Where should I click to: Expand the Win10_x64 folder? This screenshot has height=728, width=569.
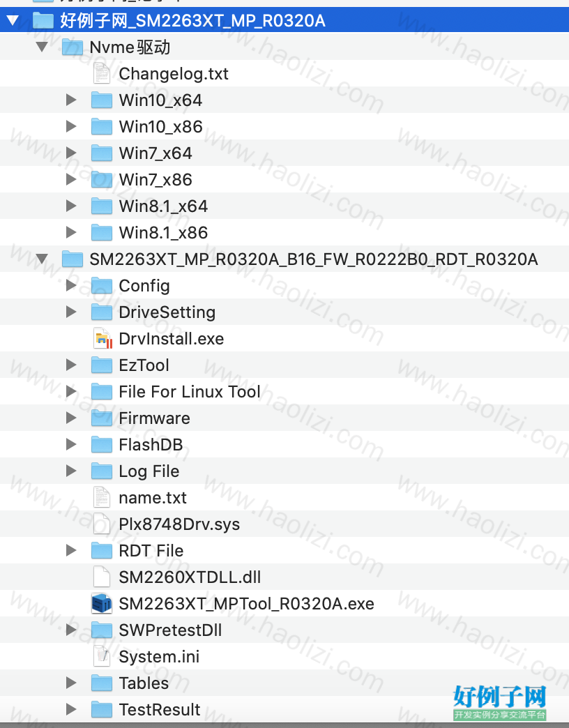pos(71,100)
